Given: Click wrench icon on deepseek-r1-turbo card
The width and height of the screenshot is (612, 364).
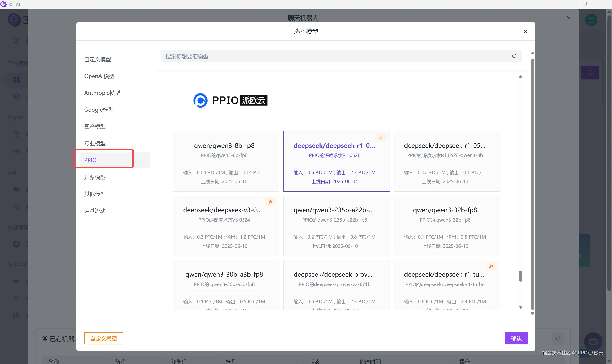Looking at the screenshot, I should click(491, 267).
